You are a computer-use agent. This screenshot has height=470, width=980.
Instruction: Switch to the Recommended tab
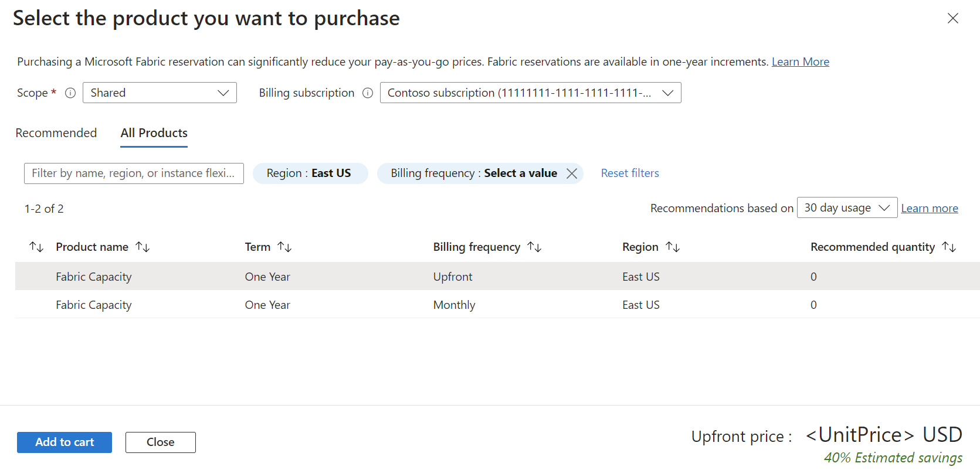pyautogui.click(x=56, y=133)
